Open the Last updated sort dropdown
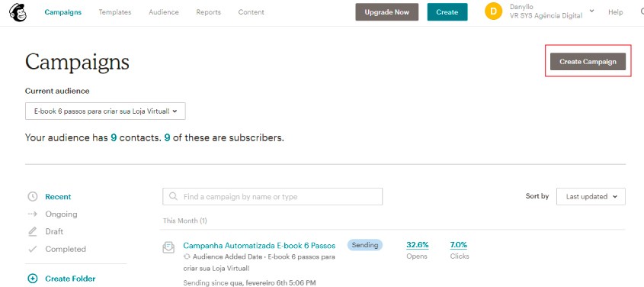 [591, 196]
